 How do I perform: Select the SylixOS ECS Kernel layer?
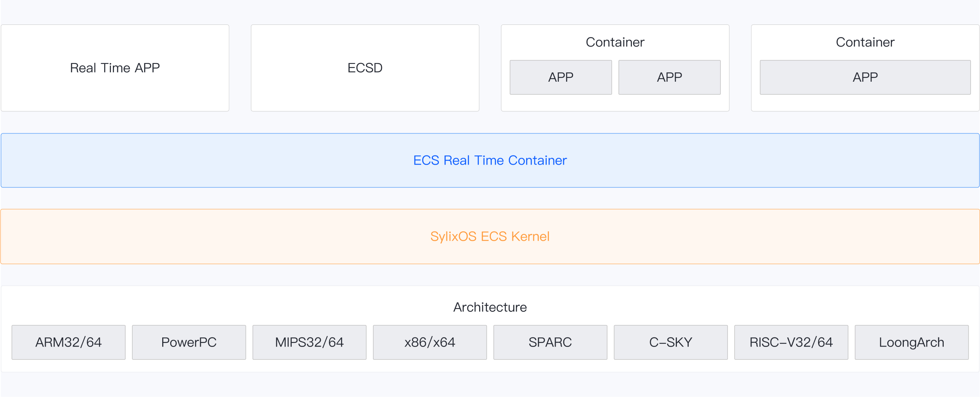tap(490, 236)
